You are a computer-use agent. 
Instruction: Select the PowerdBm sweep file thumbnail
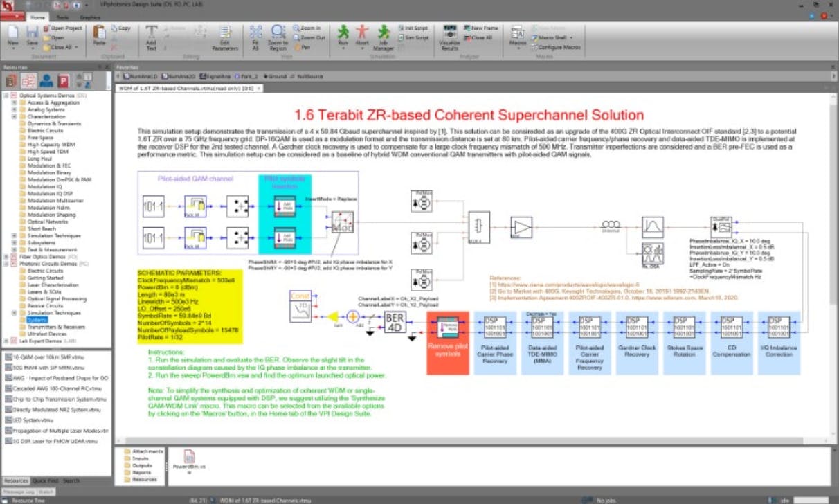point(189,460)
